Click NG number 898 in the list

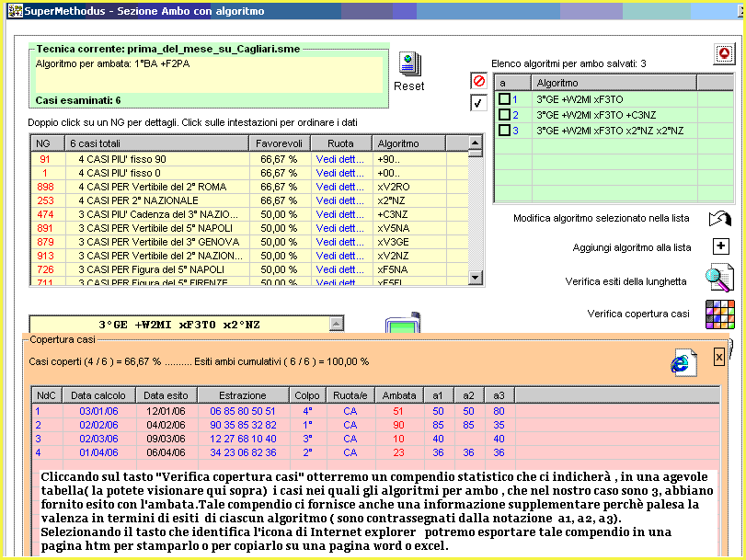pos(45,187)
